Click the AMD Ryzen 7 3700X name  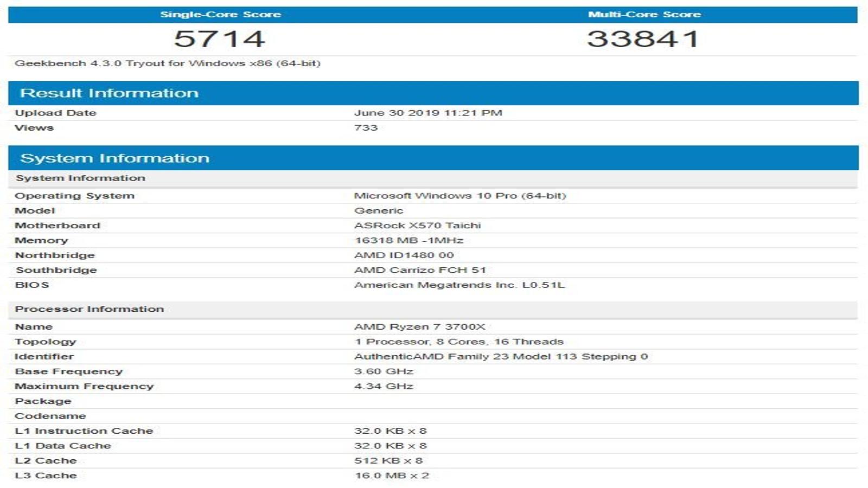pos(419,327)
